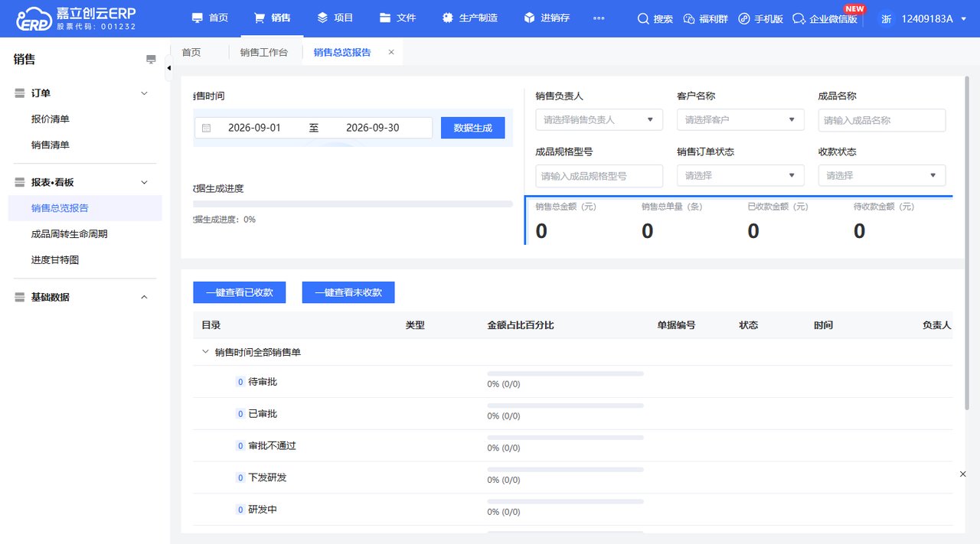980x544 pixels.
Task: Open the 12409183A account dropdown
Action: (934, 18)
